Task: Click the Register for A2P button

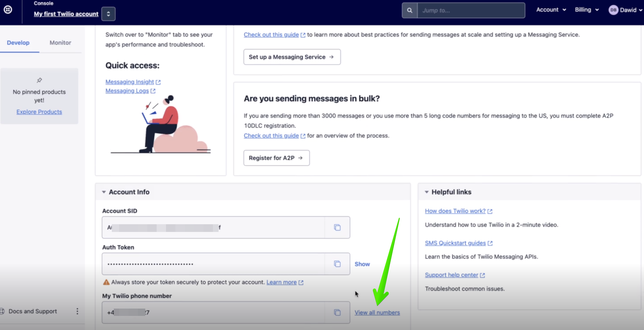Action: pyautogui.click(x=276, y=158)
